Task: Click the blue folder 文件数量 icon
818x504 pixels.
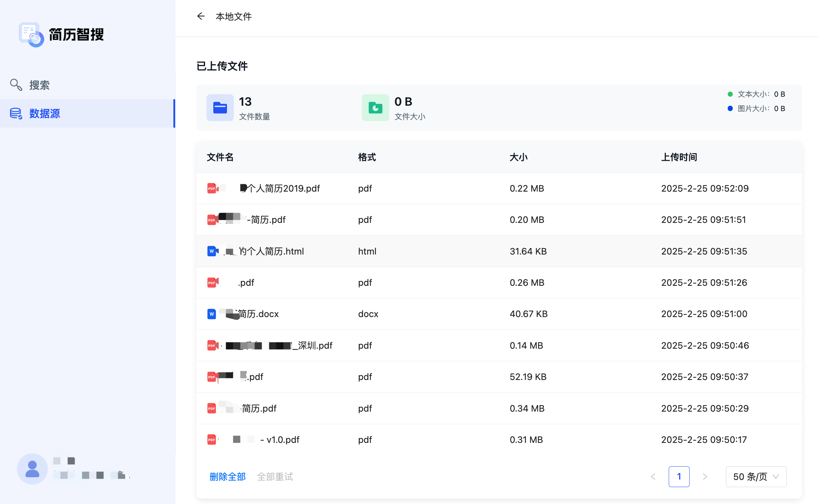Action: pyautogui.click(x=220, y=107)
